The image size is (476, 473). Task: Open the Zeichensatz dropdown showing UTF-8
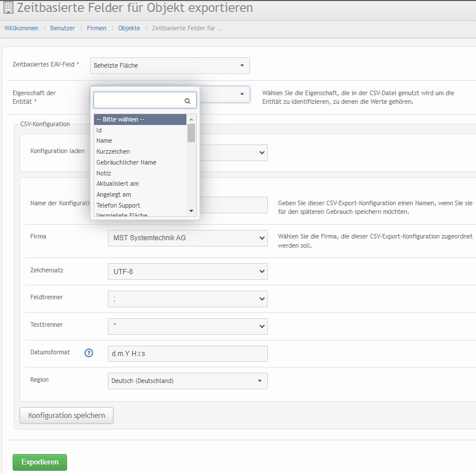click(188, 272)
